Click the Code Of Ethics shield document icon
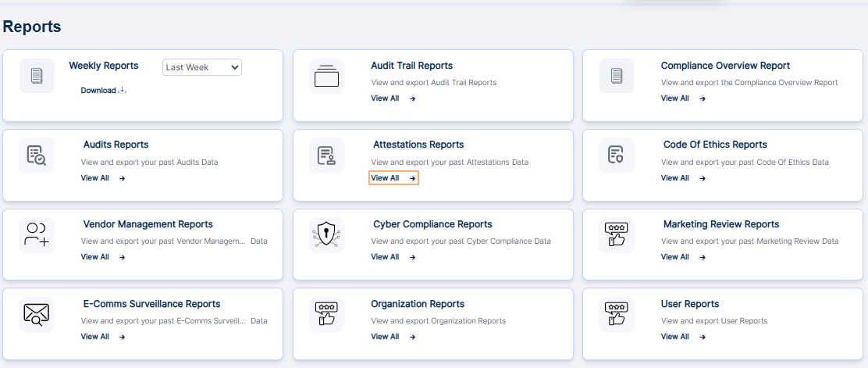This screenshot has height=368, width=868. (617, 155)
